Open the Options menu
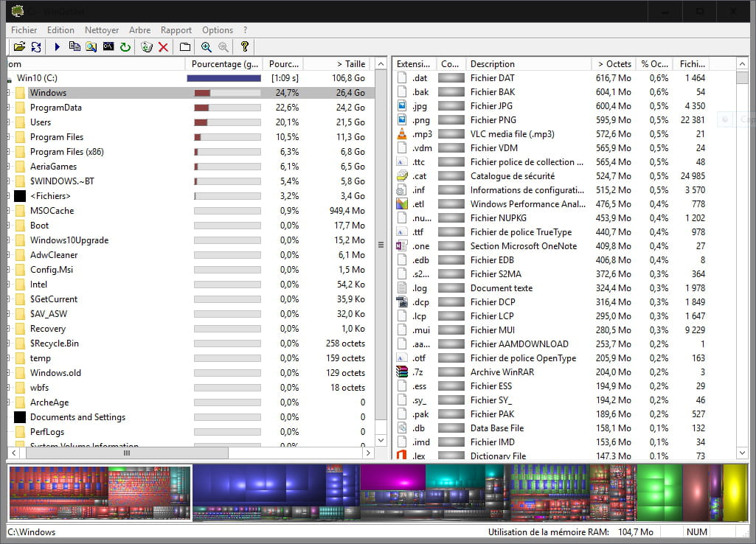756x544 pixels. tap(218, 30)
